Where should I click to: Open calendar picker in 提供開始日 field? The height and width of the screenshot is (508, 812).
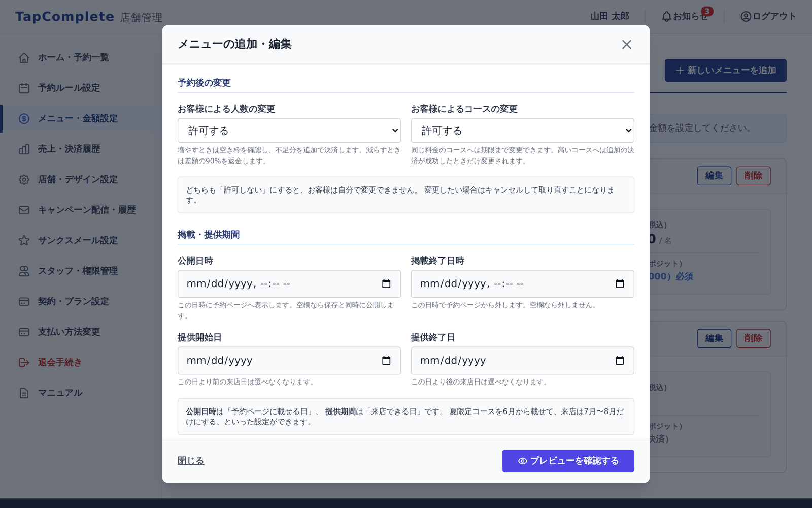tap(386, 361)
